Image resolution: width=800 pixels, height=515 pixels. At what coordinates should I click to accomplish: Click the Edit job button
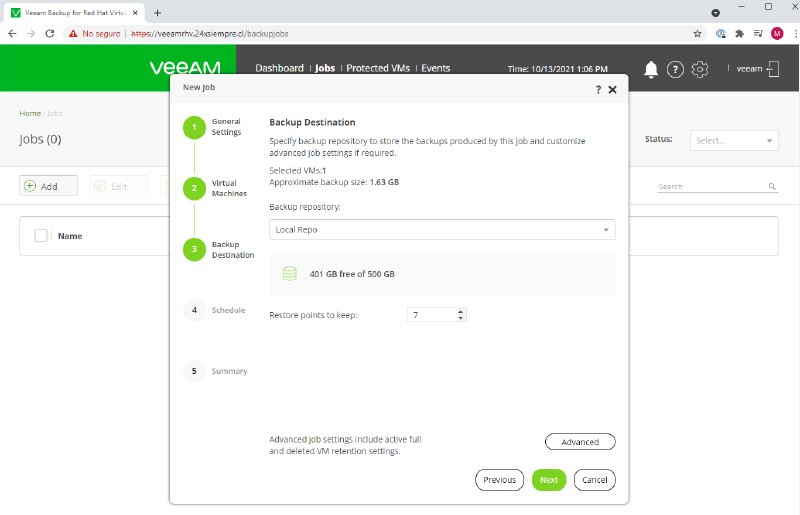(118, 186)
